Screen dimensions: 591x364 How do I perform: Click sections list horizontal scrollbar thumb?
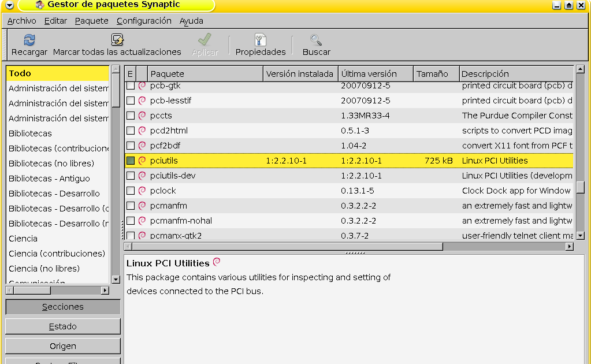(32, 291)
